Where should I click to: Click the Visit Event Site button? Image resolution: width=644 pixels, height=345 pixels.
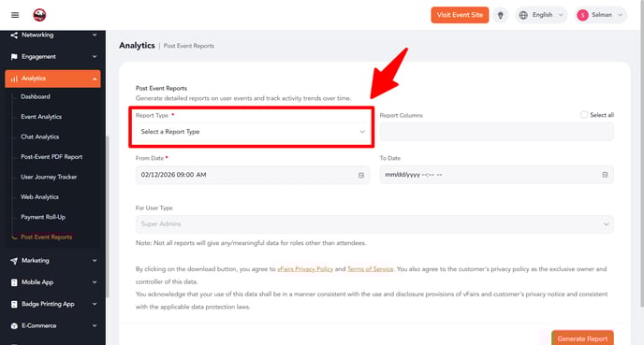[x=460, y=15]
